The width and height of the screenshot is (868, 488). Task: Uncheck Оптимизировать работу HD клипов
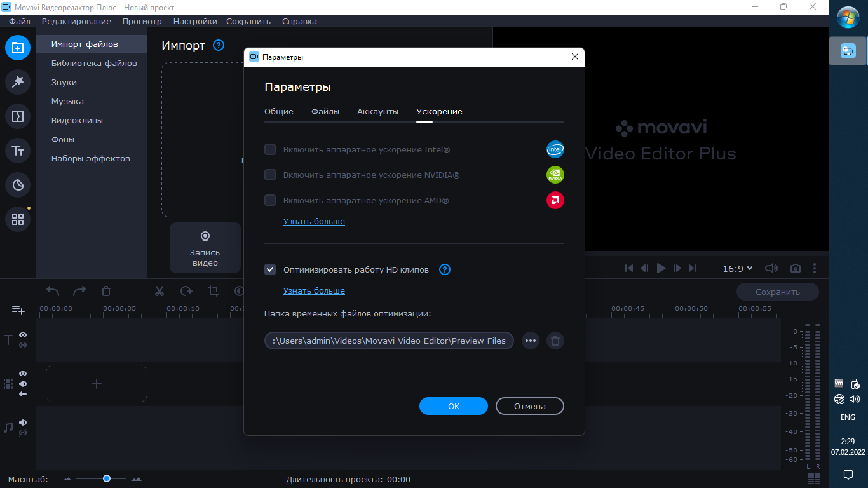(270, 269)
